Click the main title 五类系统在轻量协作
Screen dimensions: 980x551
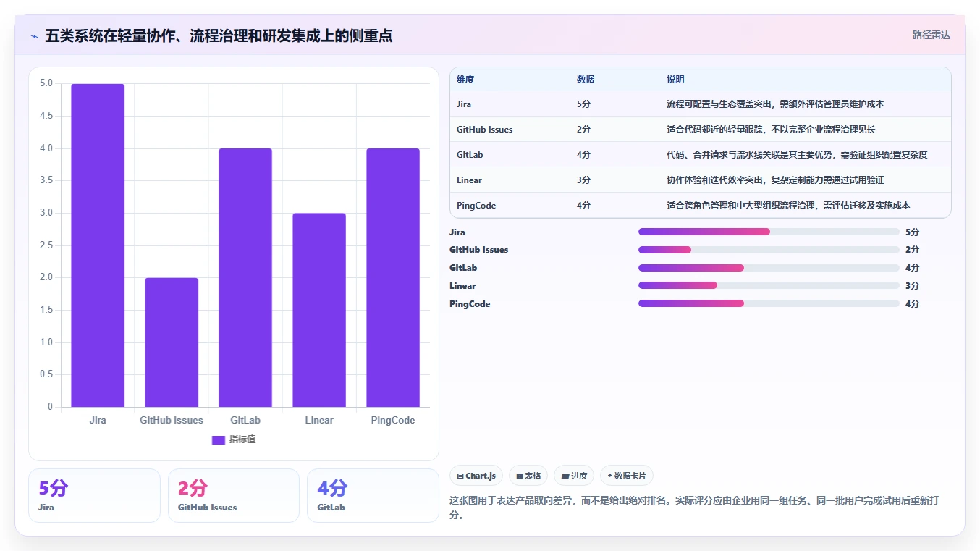click(x=219, y=35)
